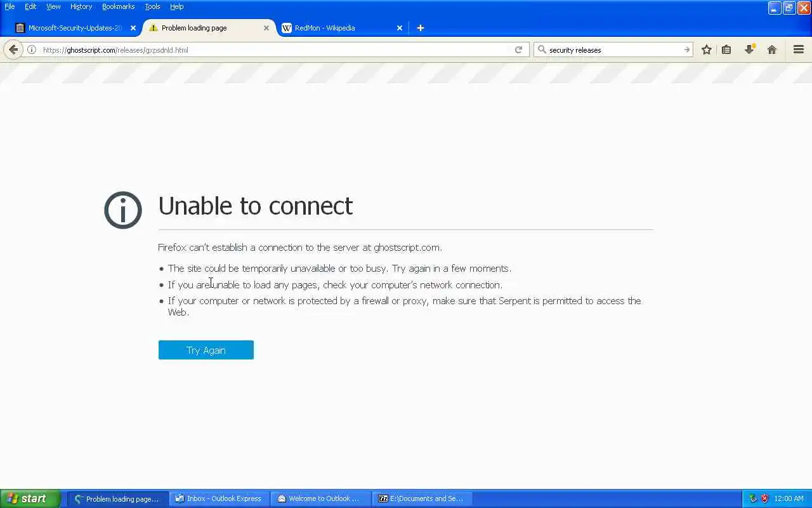
Task: Click the archive favicon on first tab
Action: point(20,28)
